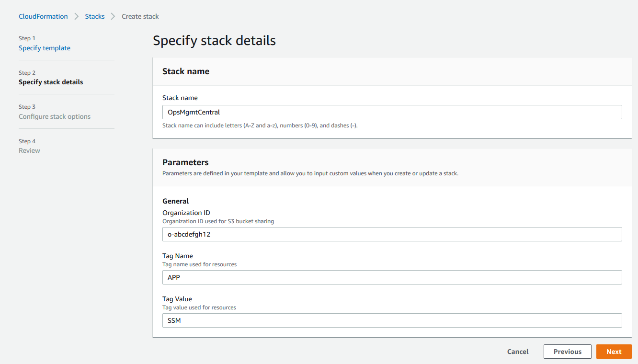Go back with the Previous button
638x364 pixels.
pyautogui.click(x=568, y=352)
